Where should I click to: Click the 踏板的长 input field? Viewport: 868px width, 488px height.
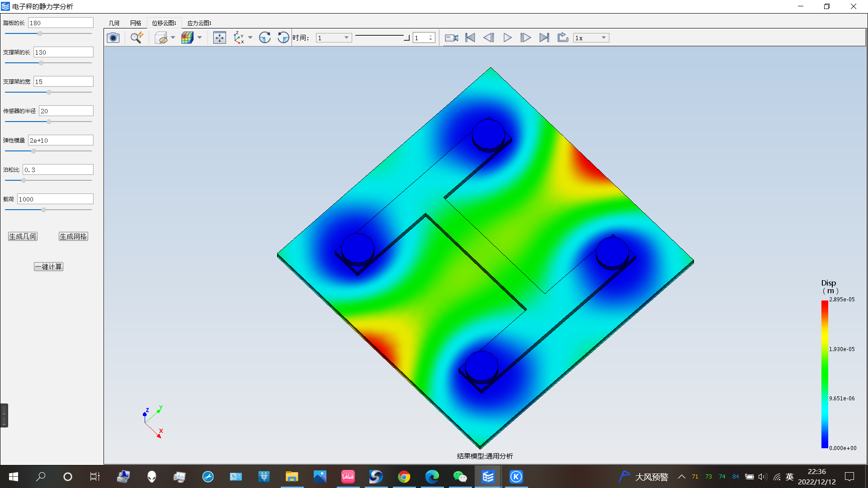[x=61, y=23]
